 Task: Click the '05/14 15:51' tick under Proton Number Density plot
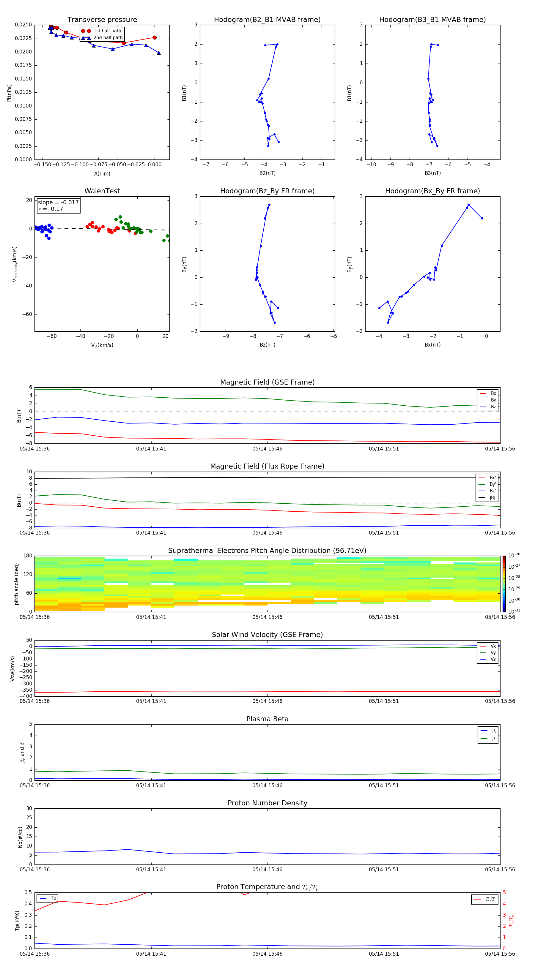(x=384, y=870)
